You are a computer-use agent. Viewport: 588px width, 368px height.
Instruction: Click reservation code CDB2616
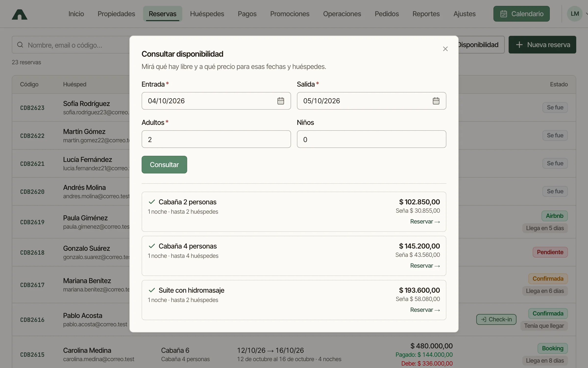pyautogui.click(x=32, y=320)
